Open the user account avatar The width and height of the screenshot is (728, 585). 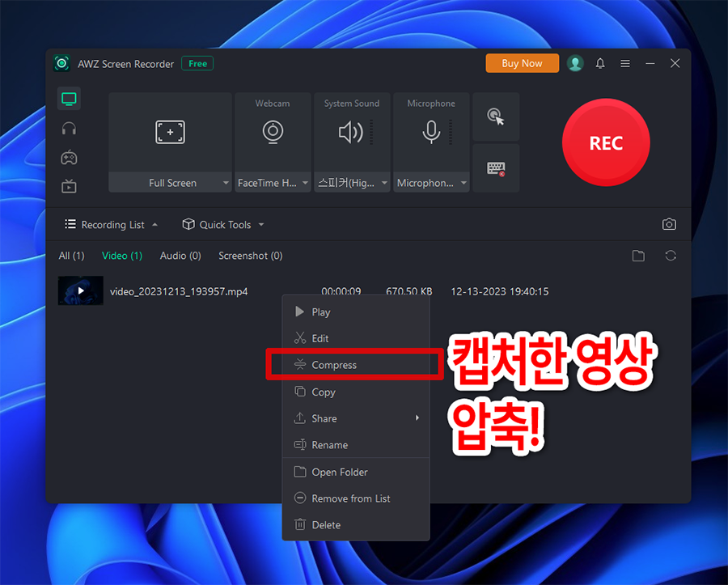pos(575,63)
